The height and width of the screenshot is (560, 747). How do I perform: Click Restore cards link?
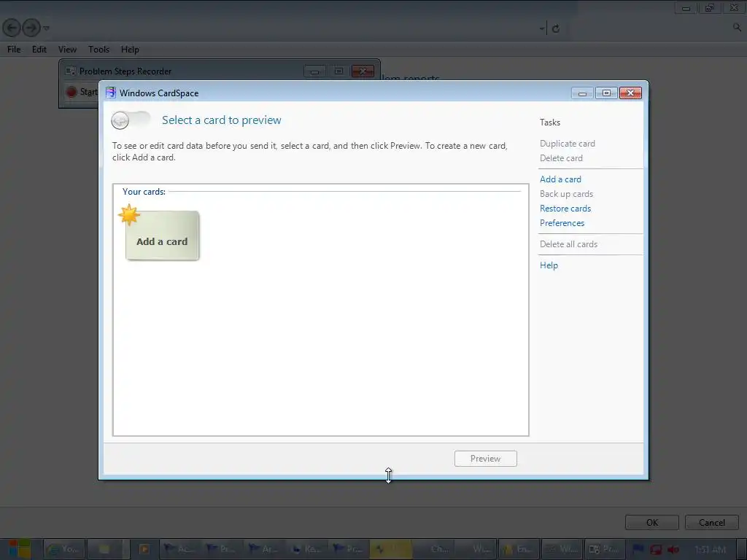[565, 209]
